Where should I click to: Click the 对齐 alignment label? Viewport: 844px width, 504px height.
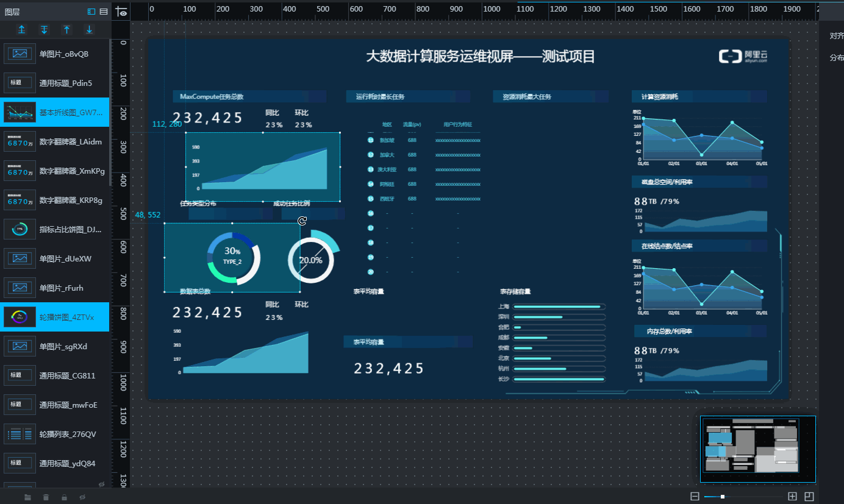(837, 36)
